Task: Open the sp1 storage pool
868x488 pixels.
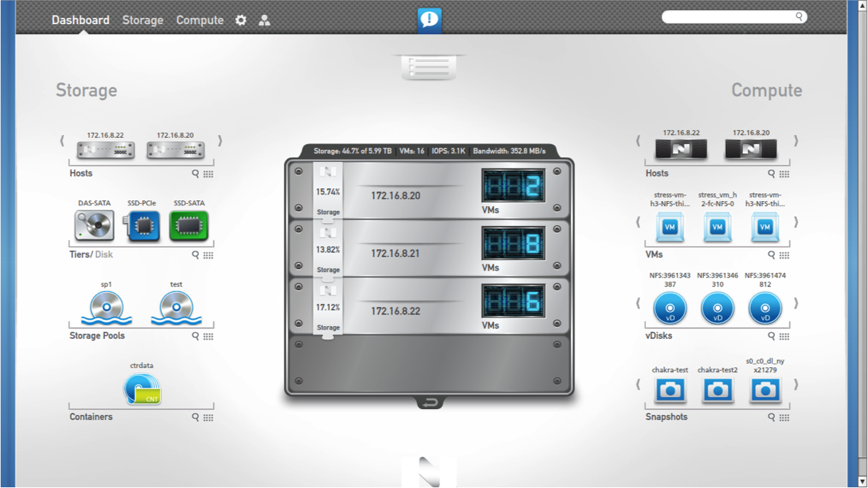Action: click(107, 308)
